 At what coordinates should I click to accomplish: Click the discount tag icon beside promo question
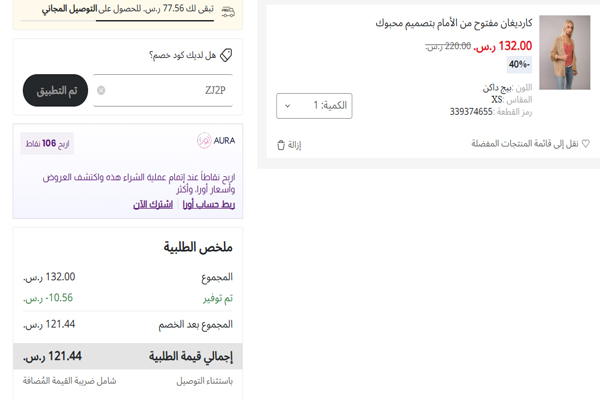pyautogui.click(x=226, y=56)
